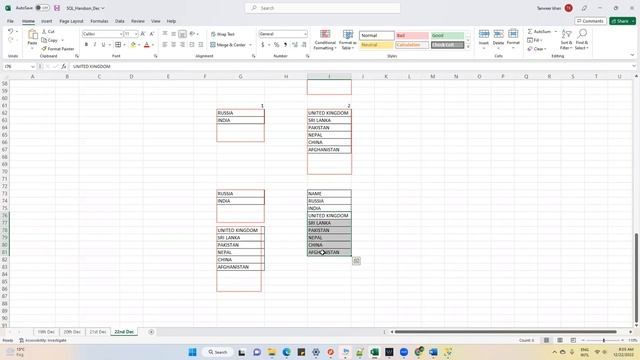Apply the Bad cell style
Viewport: 640px width, 360px height.
412,36
